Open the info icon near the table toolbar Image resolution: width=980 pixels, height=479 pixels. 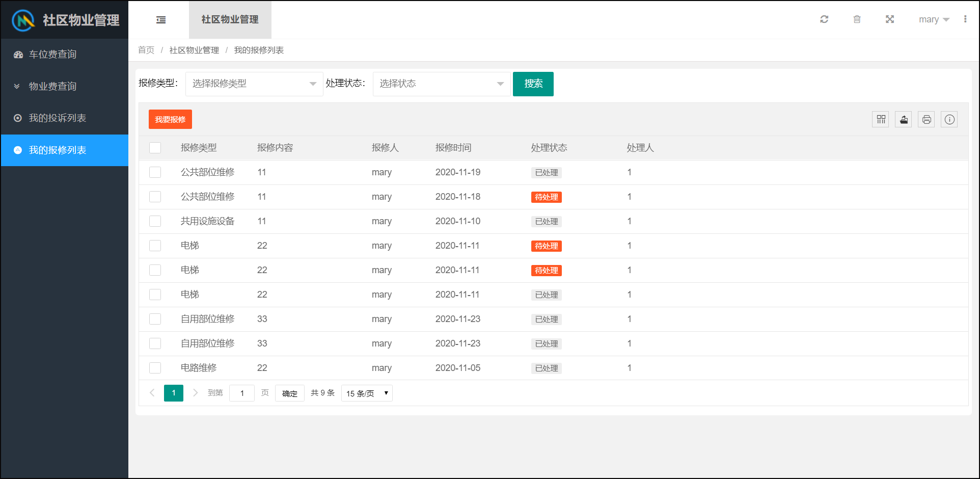coord(949,119)
